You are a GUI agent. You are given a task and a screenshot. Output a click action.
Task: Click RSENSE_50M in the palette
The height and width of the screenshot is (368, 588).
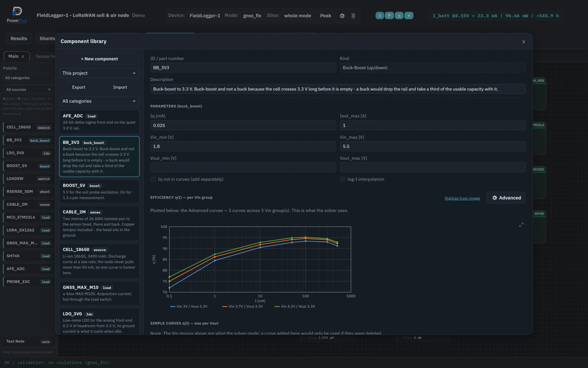coord(28,191)
